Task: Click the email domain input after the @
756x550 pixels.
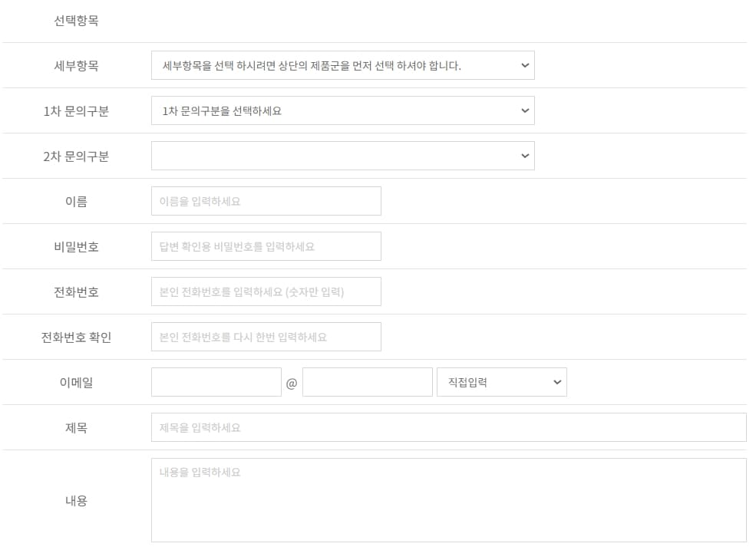Action: tap(368, 381)
